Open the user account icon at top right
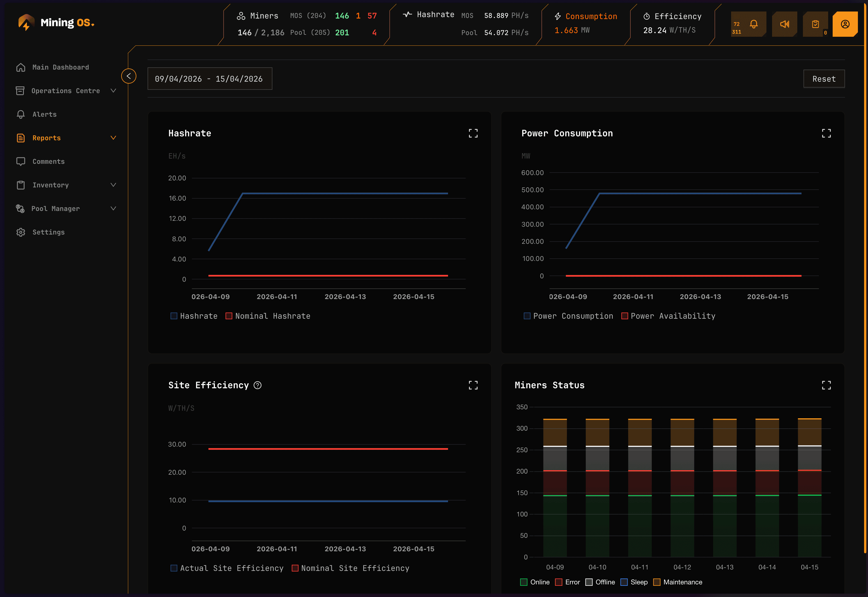The image size is (868, 597). 846,24
